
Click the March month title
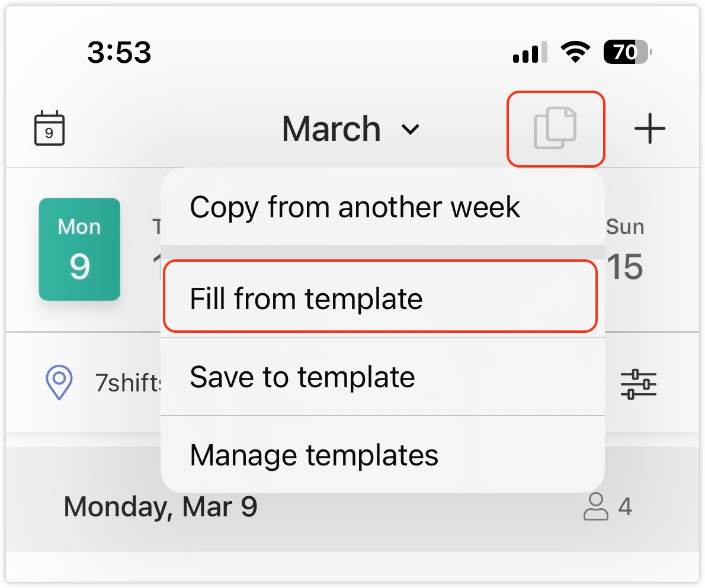pyautogui.click(x=331, y=128)
